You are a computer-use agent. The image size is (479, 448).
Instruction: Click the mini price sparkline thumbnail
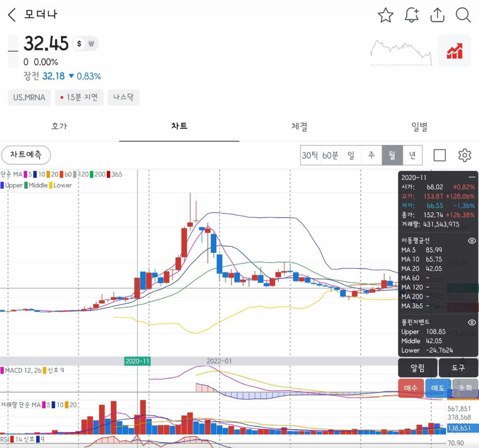401,52
